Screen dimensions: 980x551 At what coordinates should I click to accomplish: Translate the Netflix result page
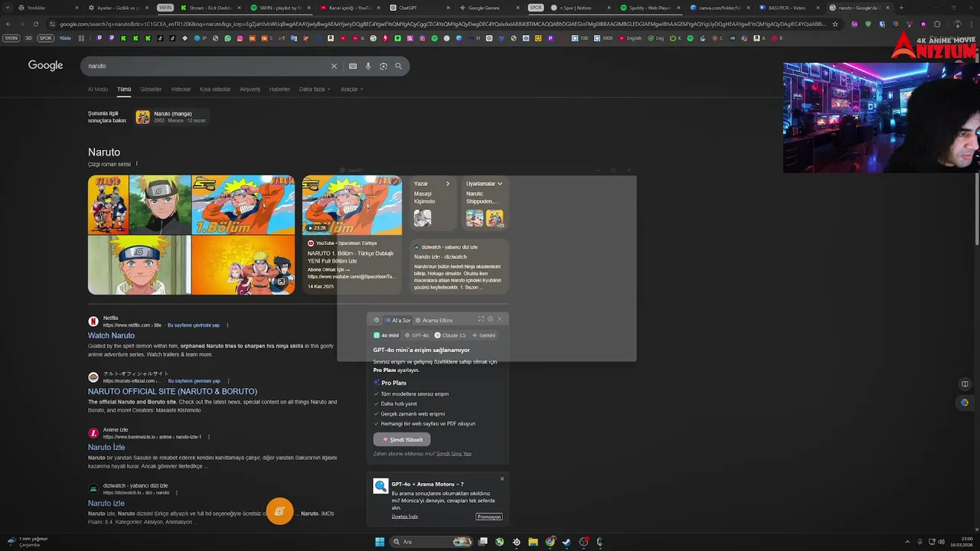(x=194, y=325)
